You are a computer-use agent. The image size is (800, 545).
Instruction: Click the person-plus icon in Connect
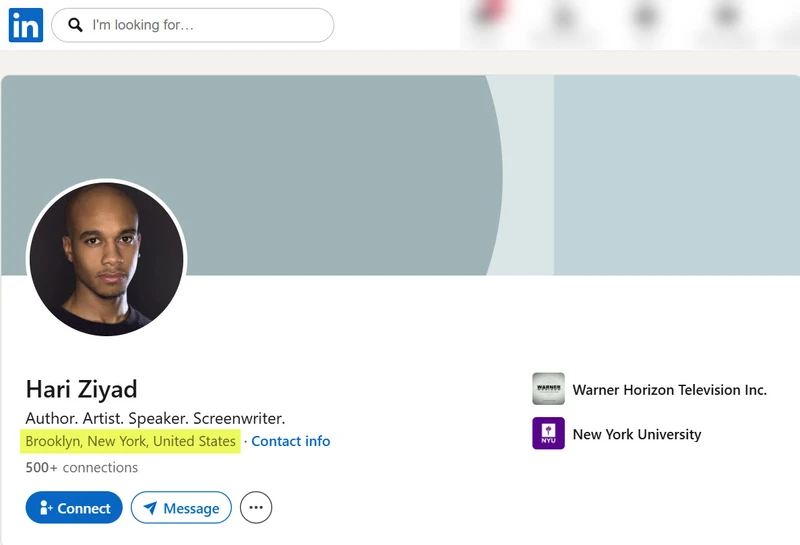click(46, 508)
